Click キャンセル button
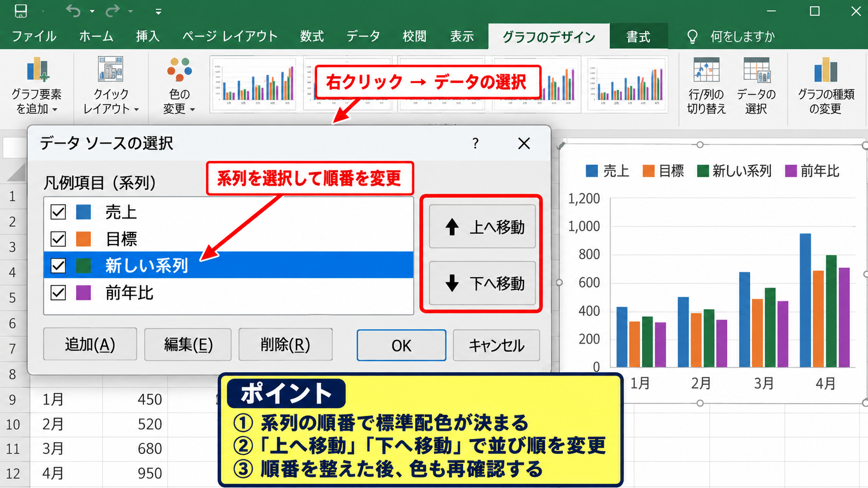This screenshot has width=868, height=488. [x=496, y=345]
